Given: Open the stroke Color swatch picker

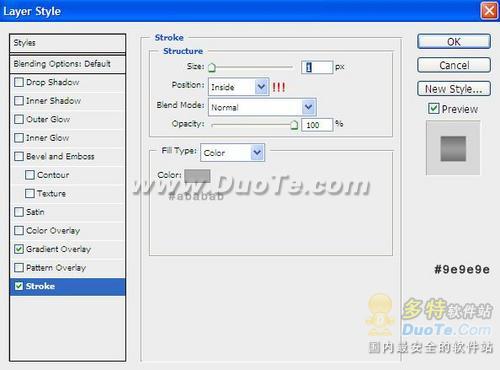Looking at the screenshot, I should coord(197,176).
